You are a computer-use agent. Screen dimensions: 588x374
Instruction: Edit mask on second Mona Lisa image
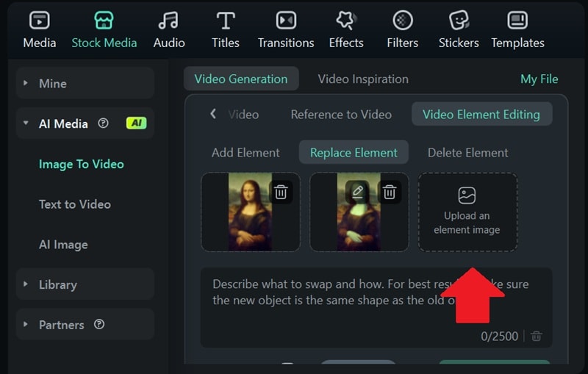357,192
